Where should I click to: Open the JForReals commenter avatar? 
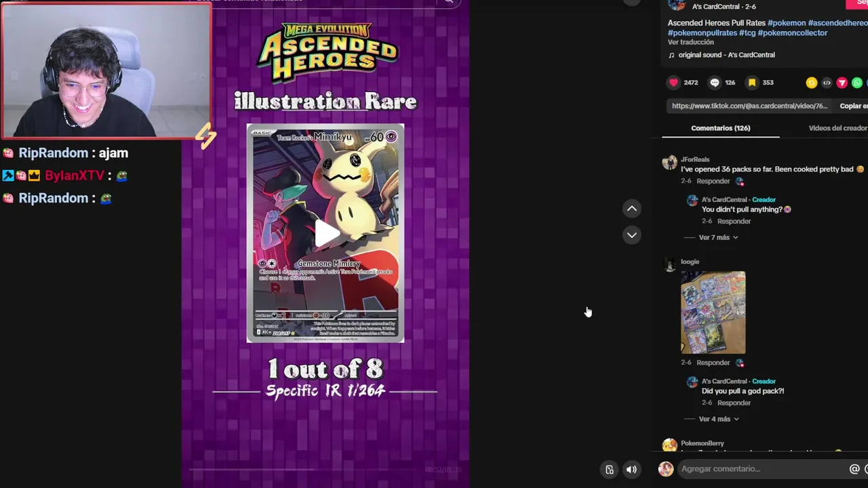tap(669, 163)
